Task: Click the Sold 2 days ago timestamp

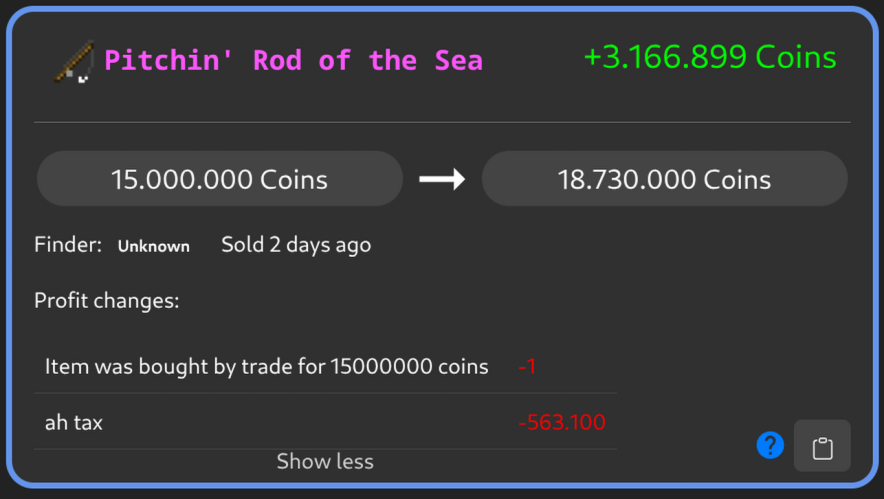Action: (296, 245)
